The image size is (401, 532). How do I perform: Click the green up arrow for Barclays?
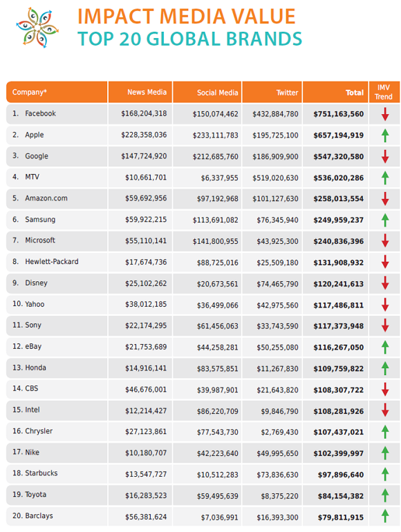(x=384, y=516)
